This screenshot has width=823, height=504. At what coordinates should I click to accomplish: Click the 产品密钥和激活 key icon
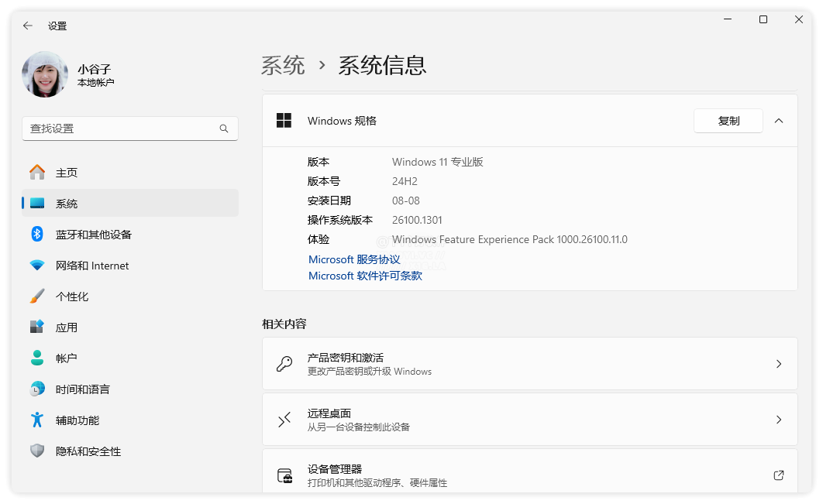click(x=286, y=363)
